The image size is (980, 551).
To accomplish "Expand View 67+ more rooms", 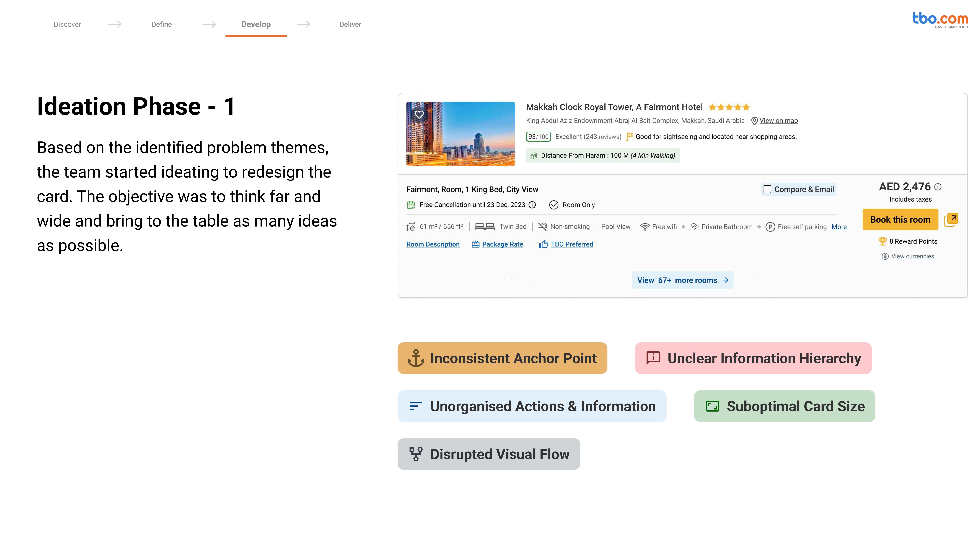I will pyautogui.click(x=682, y=280).
